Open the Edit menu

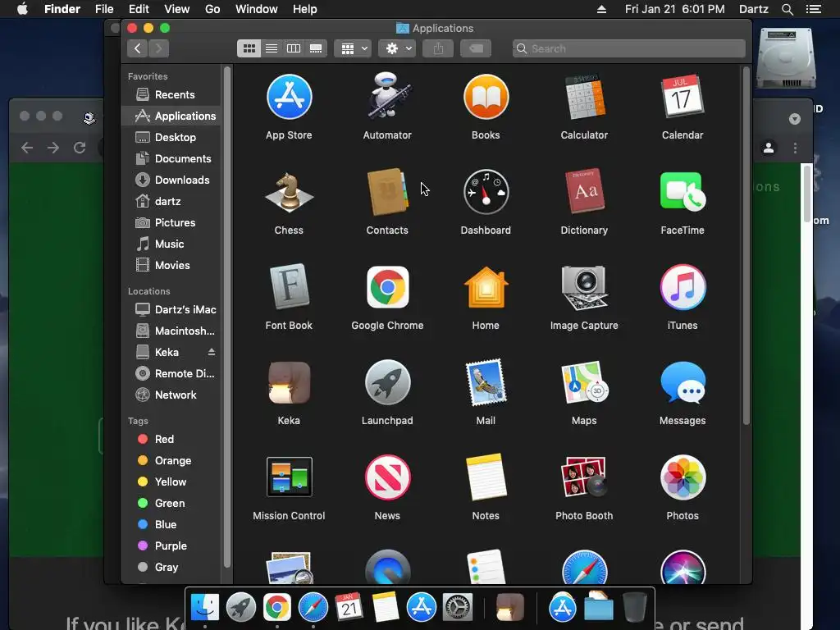(x=139, y=9)
